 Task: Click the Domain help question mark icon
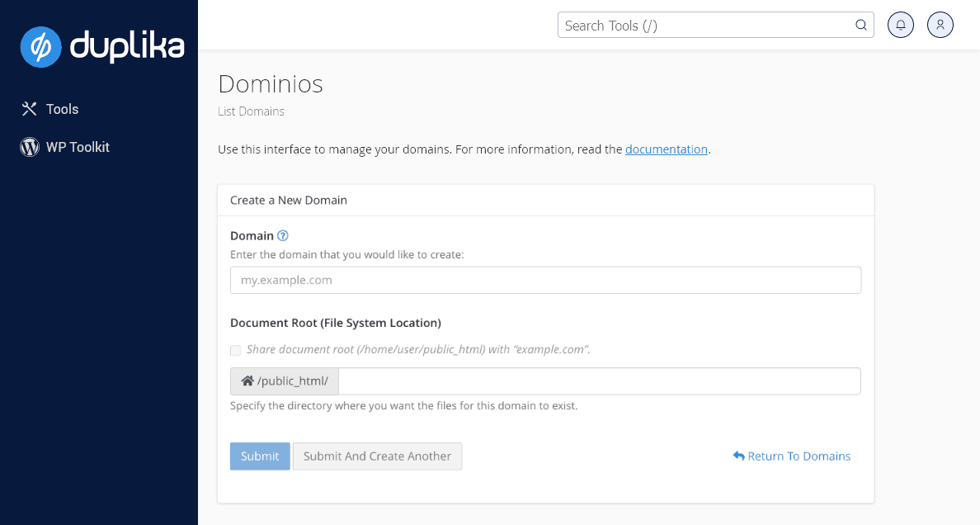pyautogui.click(x=283, y=235)
